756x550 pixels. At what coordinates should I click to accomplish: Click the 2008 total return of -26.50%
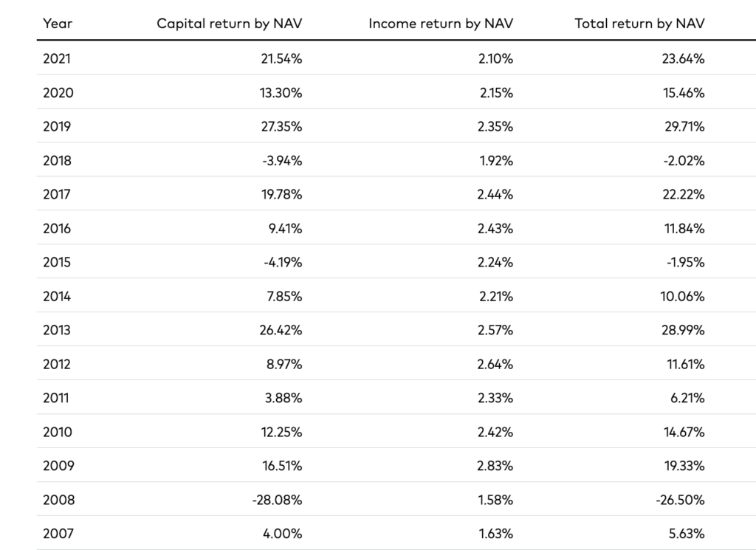(x=680, y=500)
